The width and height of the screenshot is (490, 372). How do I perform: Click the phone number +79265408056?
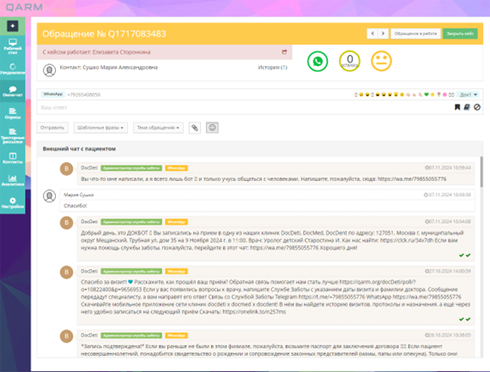pos(84,95)
